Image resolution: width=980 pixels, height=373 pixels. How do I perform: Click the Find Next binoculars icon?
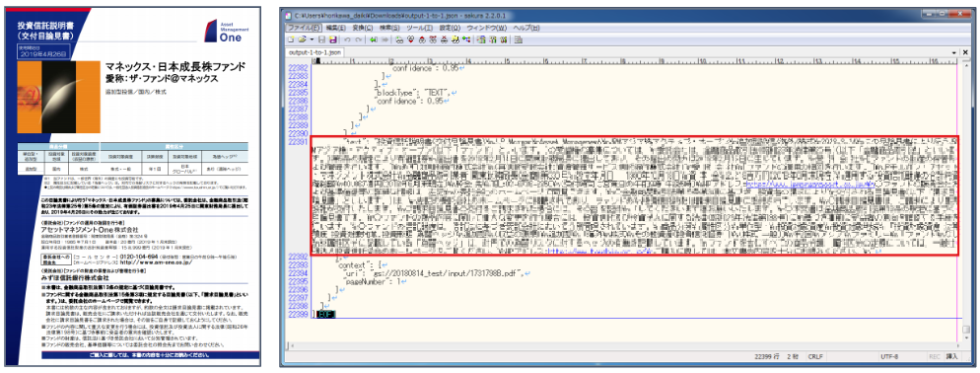coord(410,39)
